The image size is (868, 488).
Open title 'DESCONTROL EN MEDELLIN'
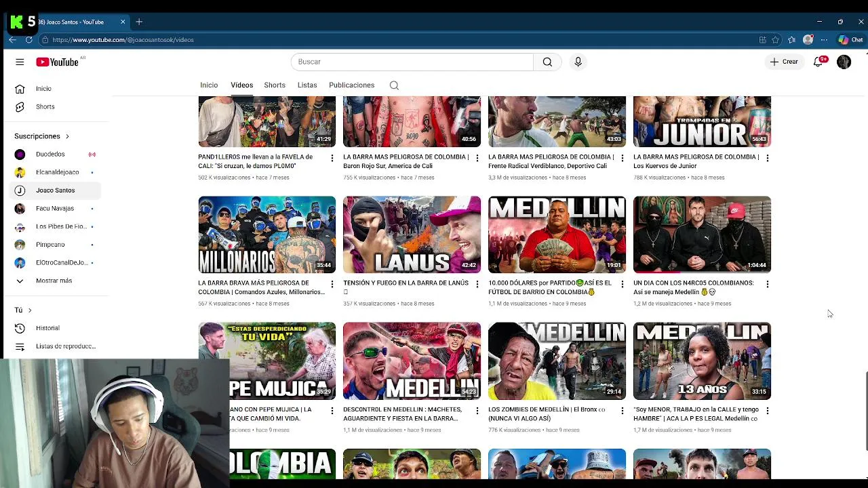[x=402, y=414]
